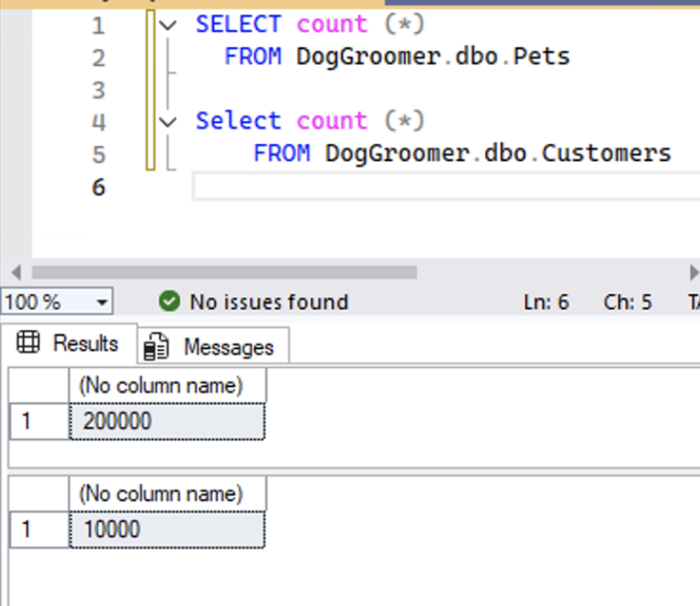Viewport: 700px width, 606px height.
Task: Collapse the second Select statement on line 4
Action: [168, 121]
